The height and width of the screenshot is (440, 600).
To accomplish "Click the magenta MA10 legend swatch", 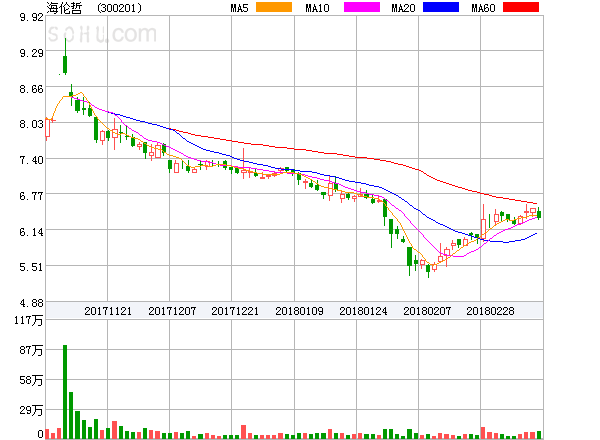I will 362,7.
